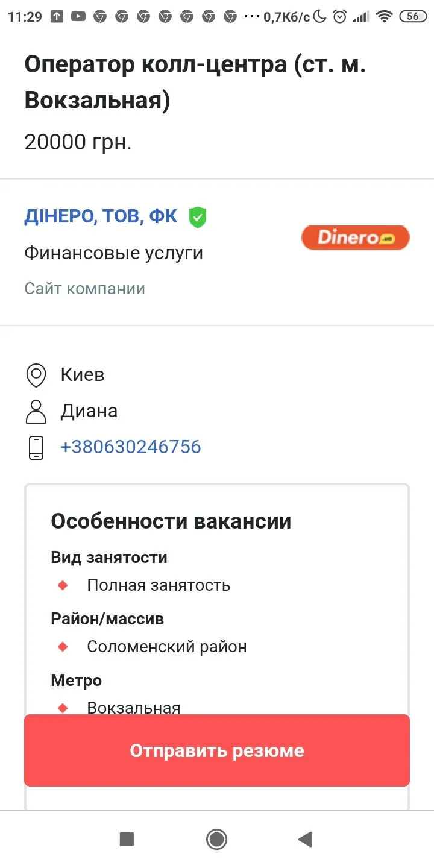The height and width of the screenshot is (868, 434).
Task: Tap the Dinero company logo
Action: pos(356,237)
